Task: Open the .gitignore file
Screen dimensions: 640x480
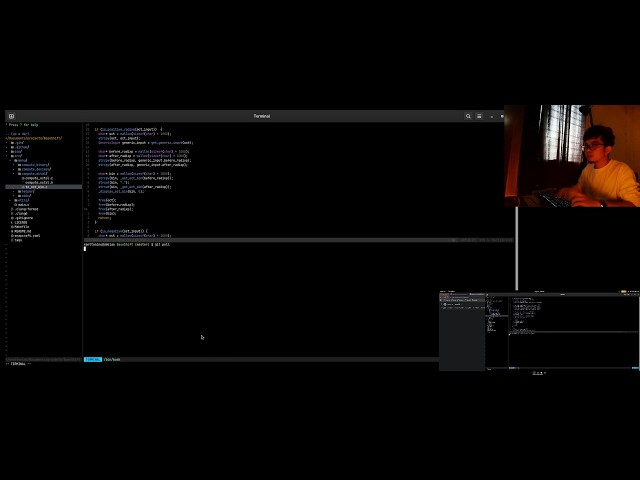Action: (22, 218)
